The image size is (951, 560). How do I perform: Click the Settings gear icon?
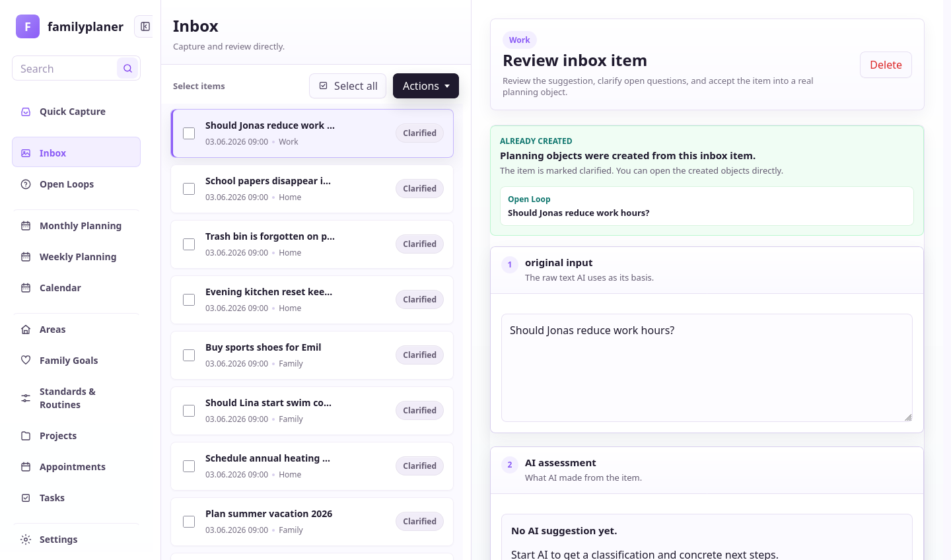(x=26, y=540)
